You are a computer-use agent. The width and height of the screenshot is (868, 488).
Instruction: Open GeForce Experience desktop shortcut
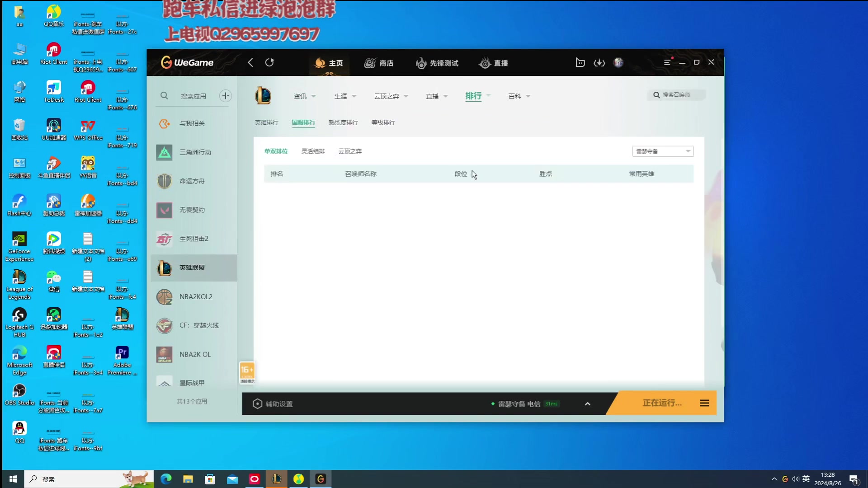pyautogui.click(x=19, y=247)
